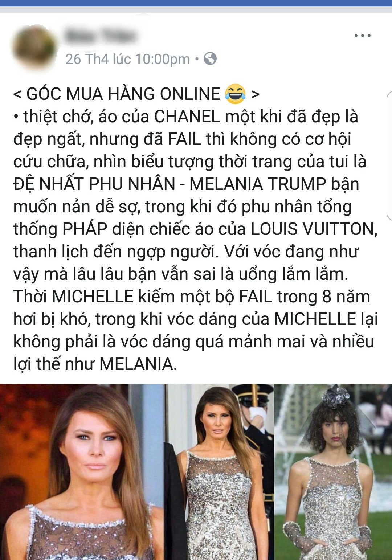View the left close-up portrait photo
Screen dimensions: 392x560
pyautogui.click(x=82, y=472)
